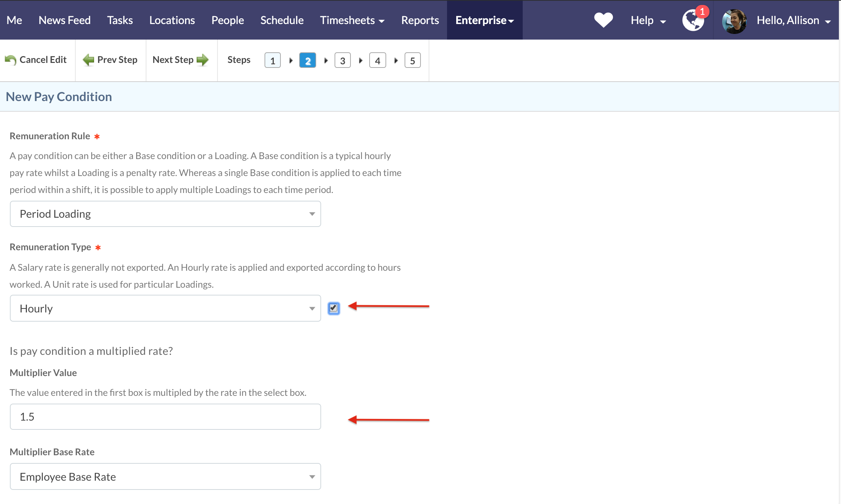This screenshot has height=504, width=841.
Task: Open the globe notifications icon
Action: (x=693, y=20)
